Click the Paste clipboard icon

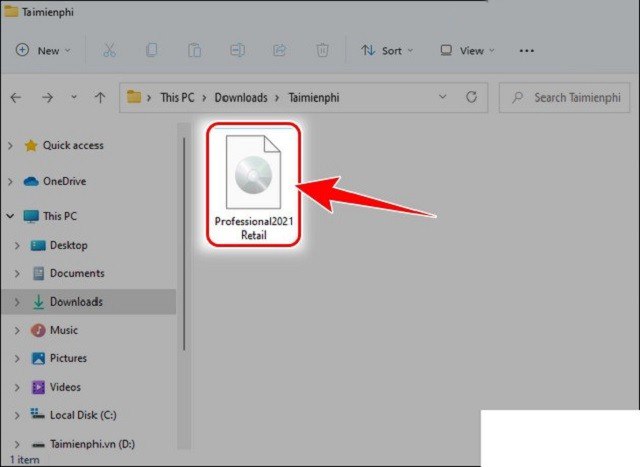(195, 50)
